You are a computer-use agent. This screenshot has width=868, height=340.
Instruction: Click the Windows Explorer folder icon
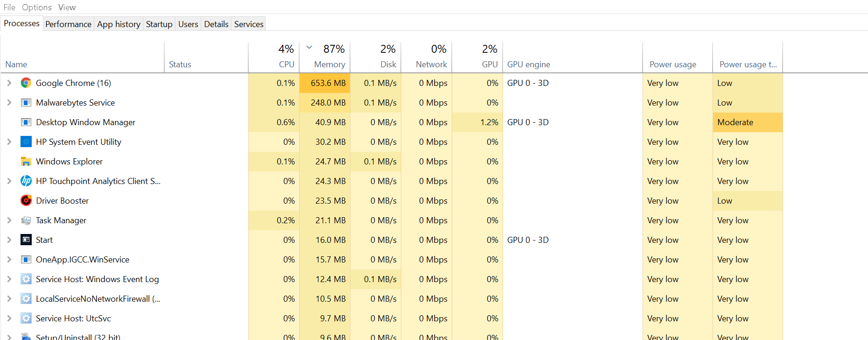pos(26,162)
